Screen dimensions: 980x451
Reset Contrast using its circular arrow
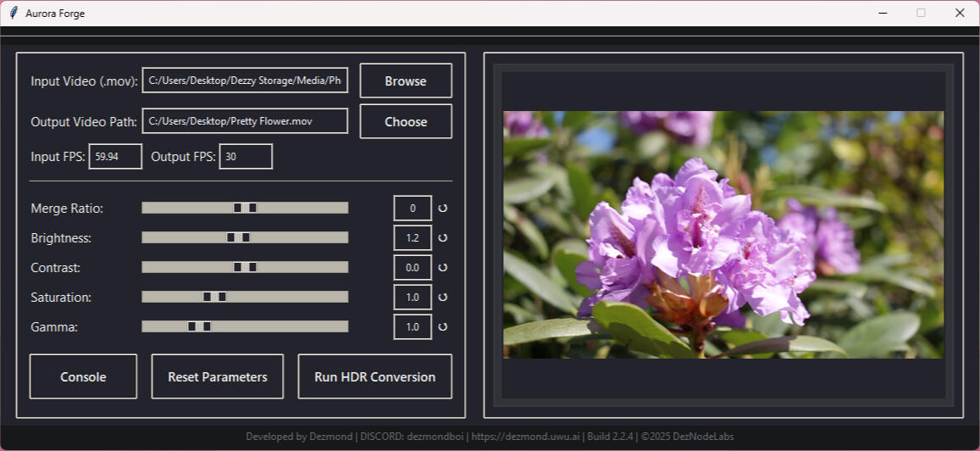442,267
